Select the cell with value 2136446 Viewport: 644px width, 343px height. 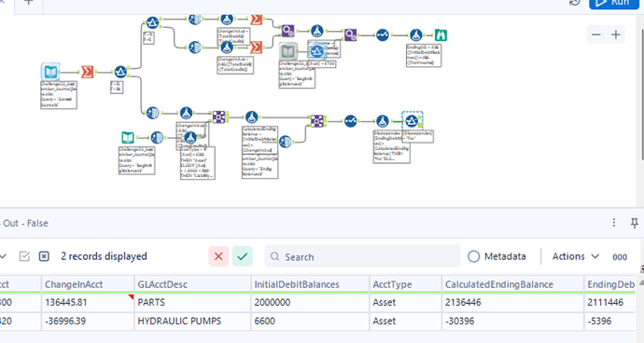point(512,302)
